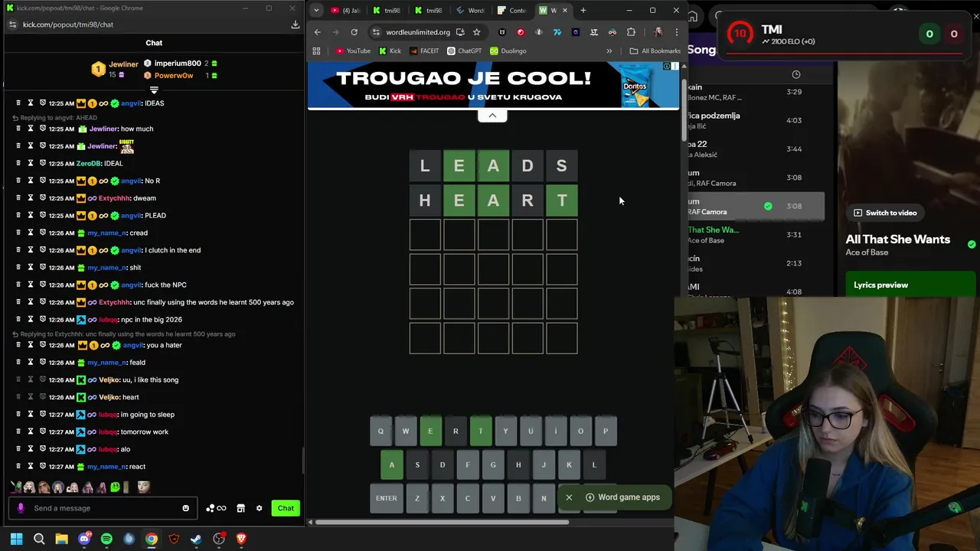
Task: Open Word game apps popup
Action: click(x=622, y=497)
